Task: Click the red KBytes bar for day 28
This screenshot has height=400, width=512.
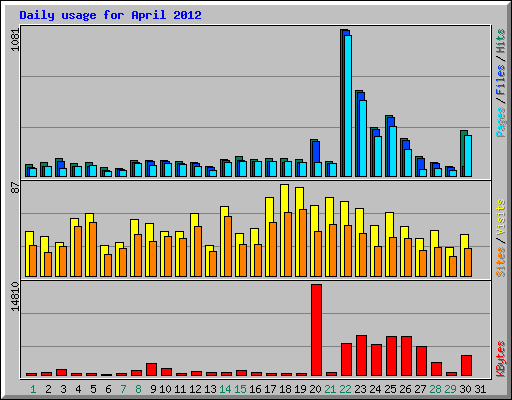Action: tap(436, 369)
